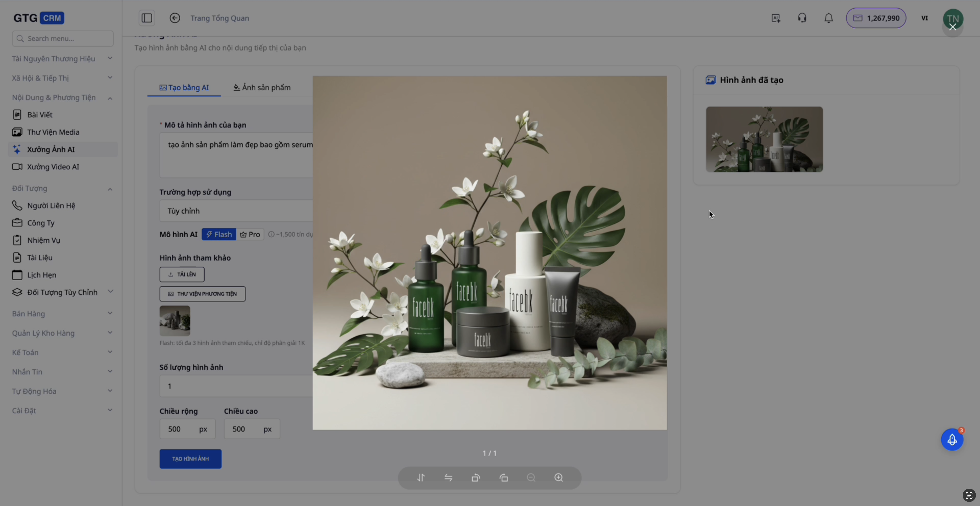980x506 pixels.
Task: Collapse the Đối Tượng section
Action: click(110, 188)
